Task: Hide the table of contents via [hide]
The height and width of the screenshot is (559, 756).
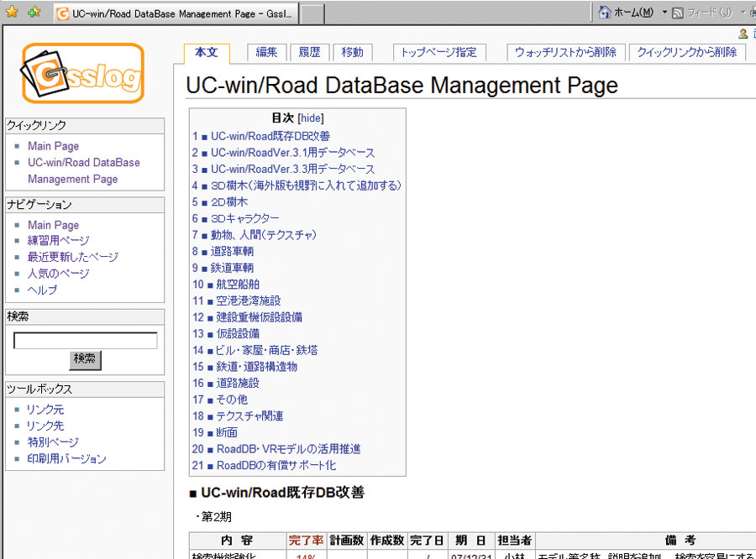Action: tap(311, 118)
